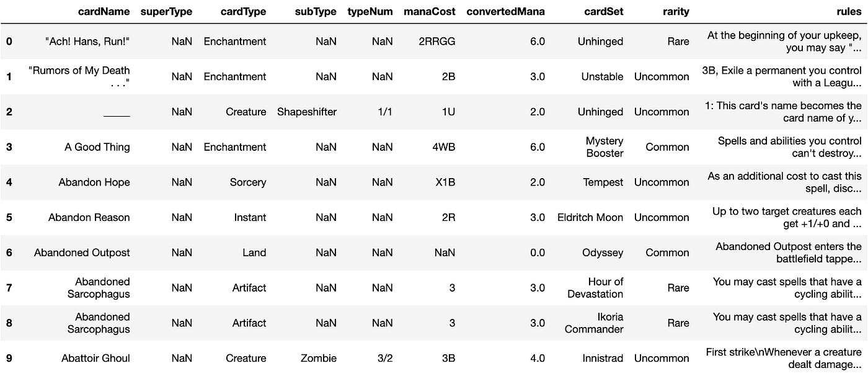This screenshot has width=868, height=376.
Task: Select the Abattoir Ghoul card name cell
Action: [x=95, y=358]
